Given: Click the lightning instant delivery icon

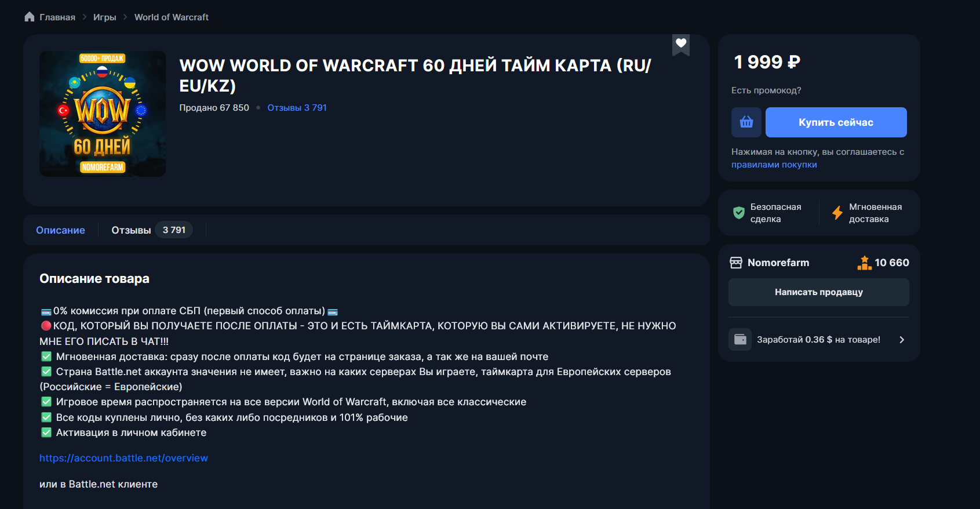Looking at the screenshot, I should (x=837, y=213).
